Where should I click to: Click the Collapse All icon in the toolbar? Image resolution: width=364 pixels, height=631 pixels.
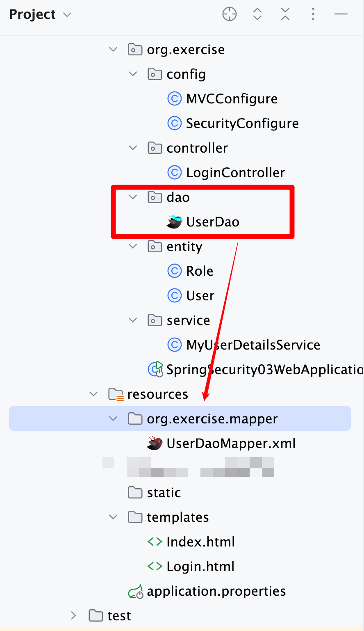click(x=285, y=14)
